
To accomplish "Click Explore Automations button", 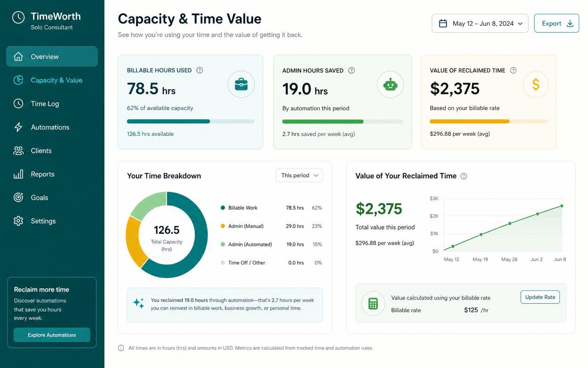I will pos(52,335).
